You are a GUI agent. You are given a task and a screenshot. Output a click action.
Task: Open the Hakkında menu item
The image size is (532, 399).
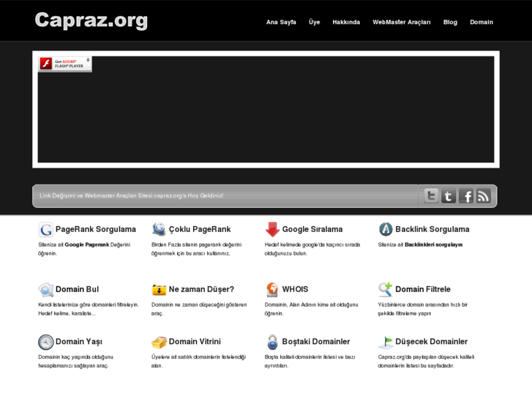coord(346,22)
